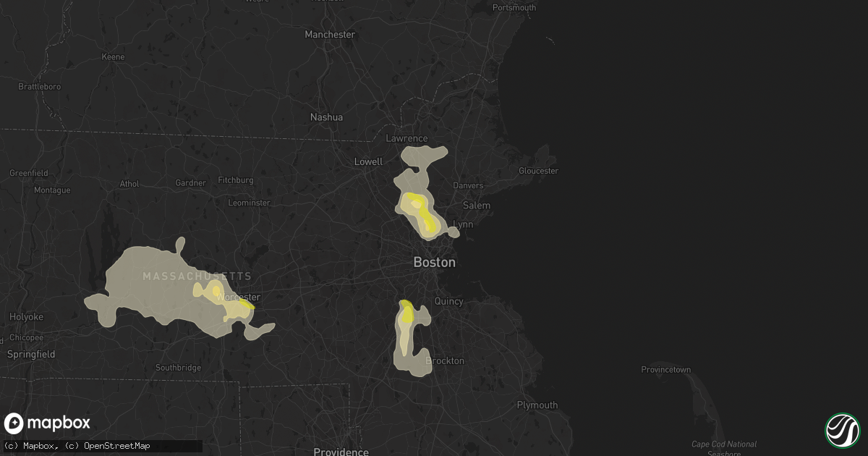
Task: Click the Worcester city label
Action: click(x=240, y=297)
